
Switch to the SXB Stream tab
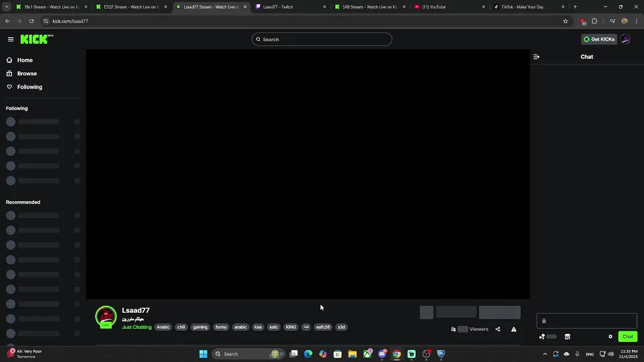click(370, 7)
